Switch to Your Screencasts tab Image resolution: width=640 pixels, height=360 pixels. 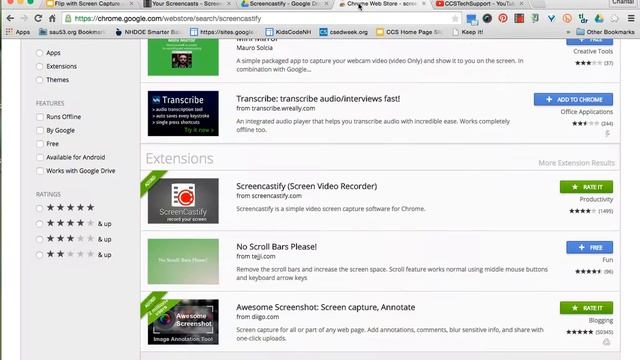187,4
